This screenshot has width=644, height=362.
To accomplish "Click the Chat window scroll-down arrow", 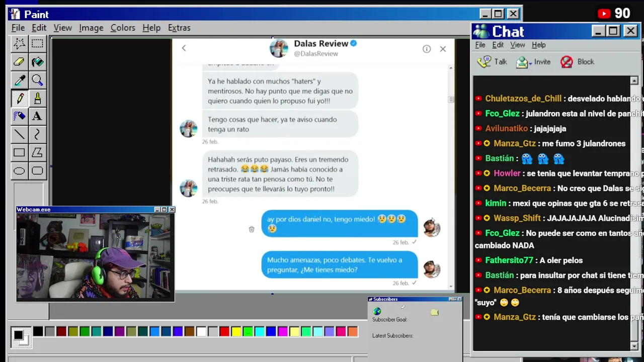I will 634,346.
